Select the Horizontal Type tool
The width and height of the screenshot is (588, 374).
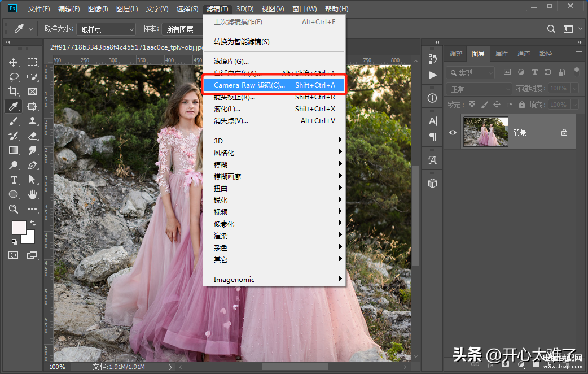(14, 180)
